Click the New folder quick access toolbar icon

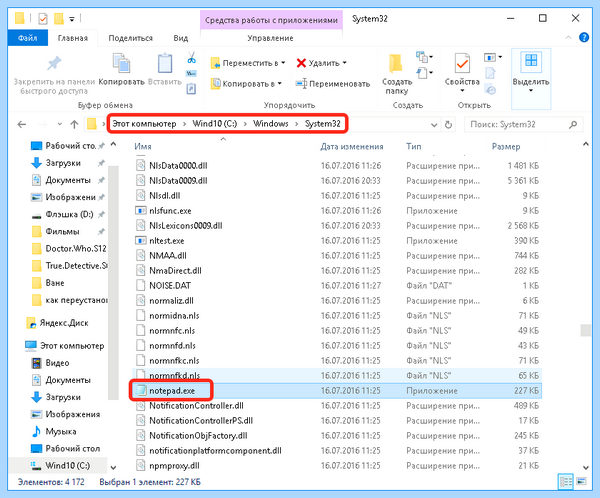pos(59,18)
